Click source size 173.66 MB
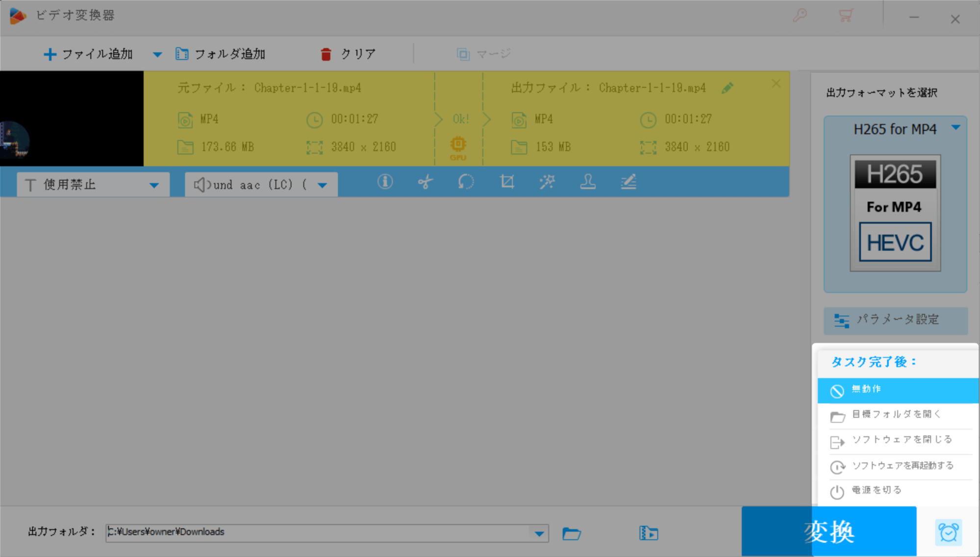 227,147
